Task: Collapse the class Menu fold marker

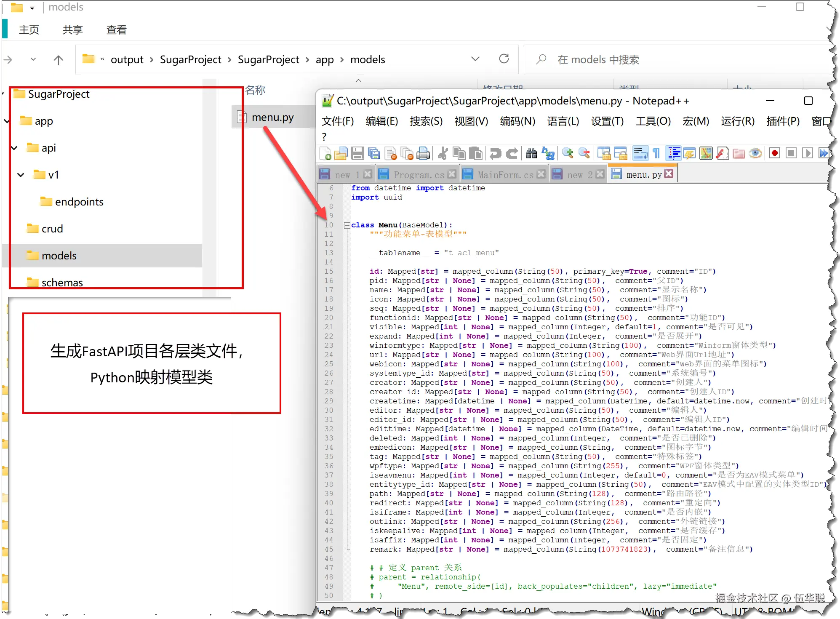Action: 347,225
